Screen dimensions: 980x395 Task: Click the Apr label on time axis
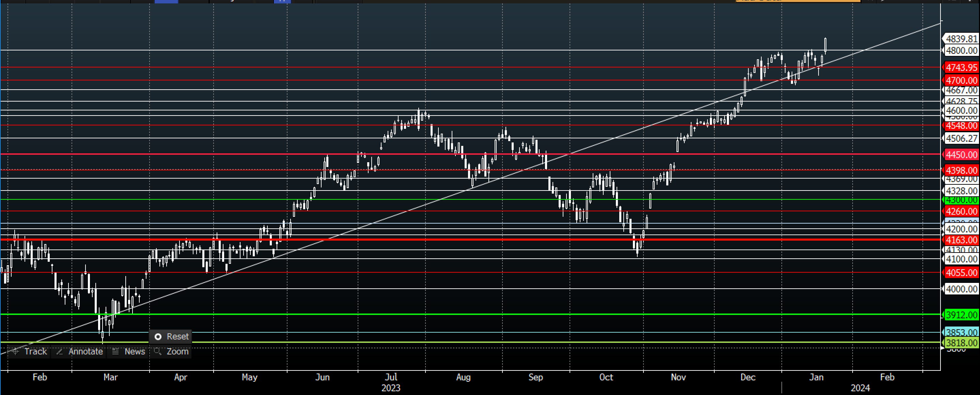pyautogui.click(x=181, y=377)
